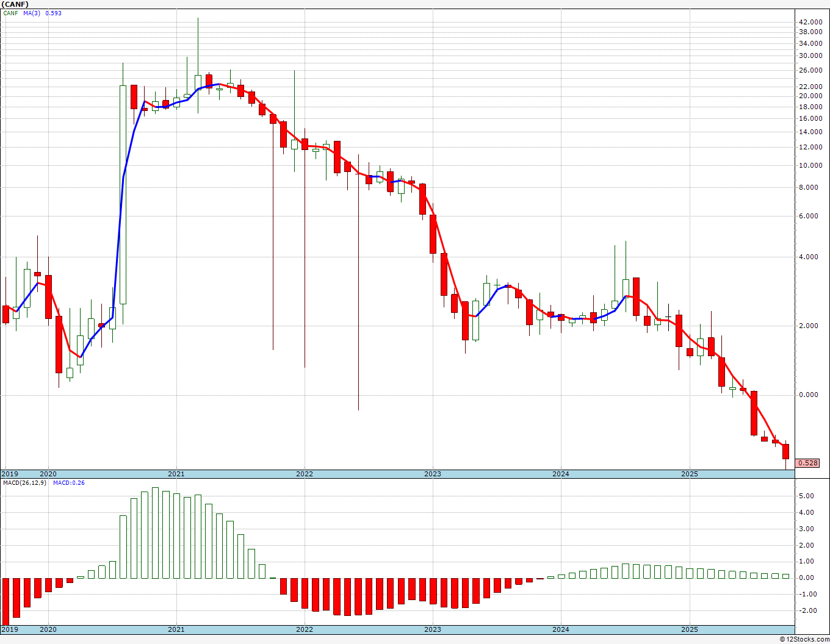Click the 12.000 price axis label
The image size is (830, 644).
pos(810,147)
